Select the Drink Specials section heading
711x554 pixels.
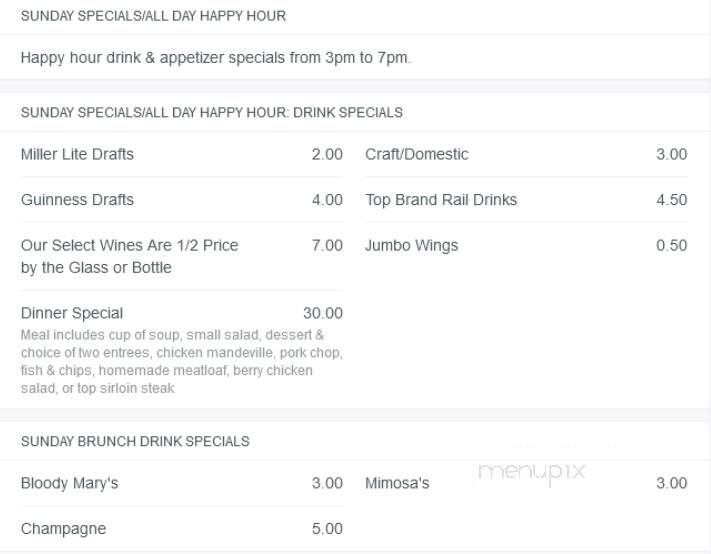pyautogui.click(x=212, y=112)
